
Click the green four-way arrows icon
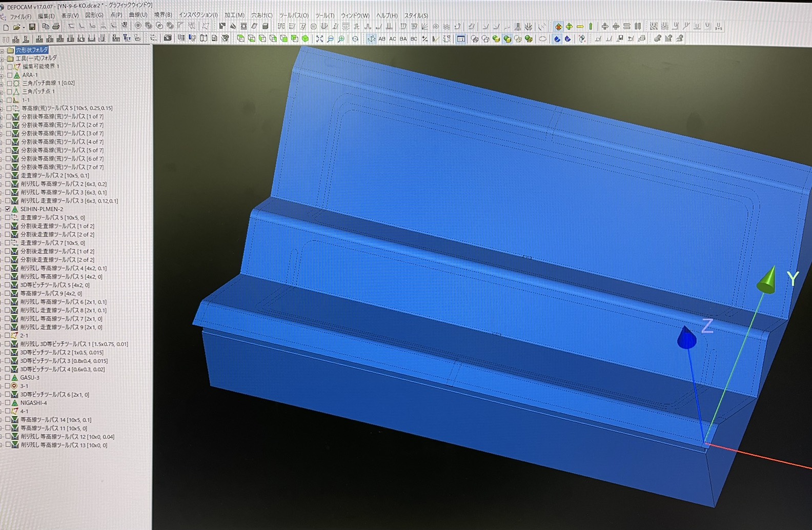coord(569,26)
